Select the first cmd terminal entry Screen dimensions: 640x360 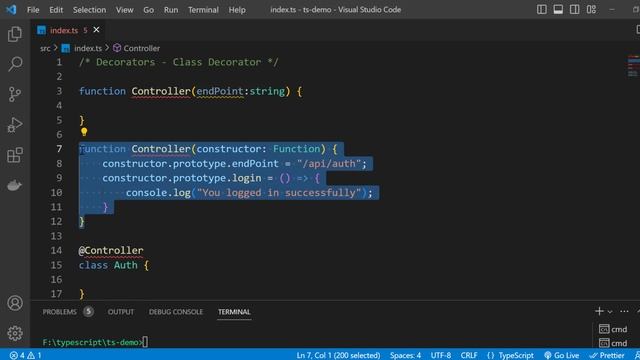[613, 329]
